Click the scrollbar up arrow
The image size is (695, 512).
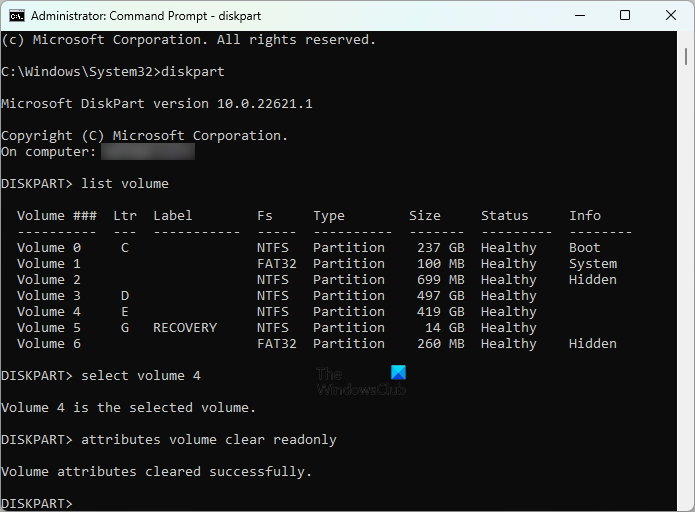(x=686, y=40)
